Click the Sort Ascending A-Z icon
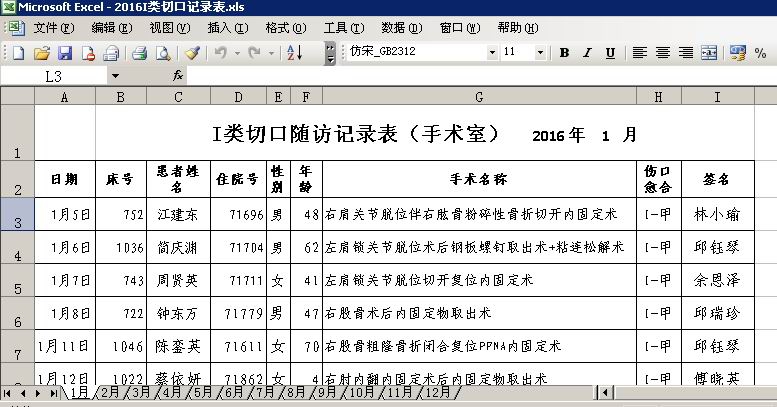Image resolution: width=777 pixels, height=407 pixels. [294, 52]
